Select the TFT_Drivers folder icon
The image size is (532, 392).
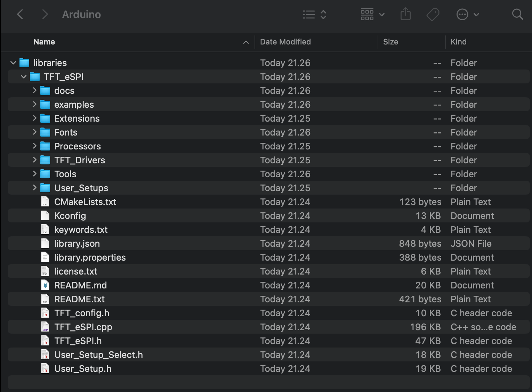coord(45,160)
